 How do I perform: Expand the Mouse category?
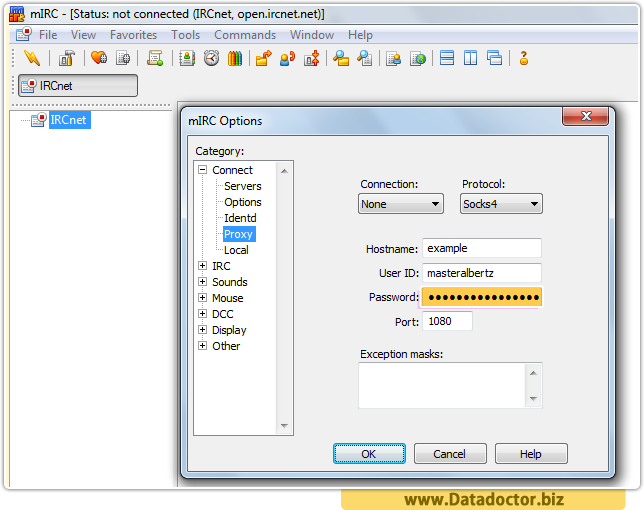point(202,298)
